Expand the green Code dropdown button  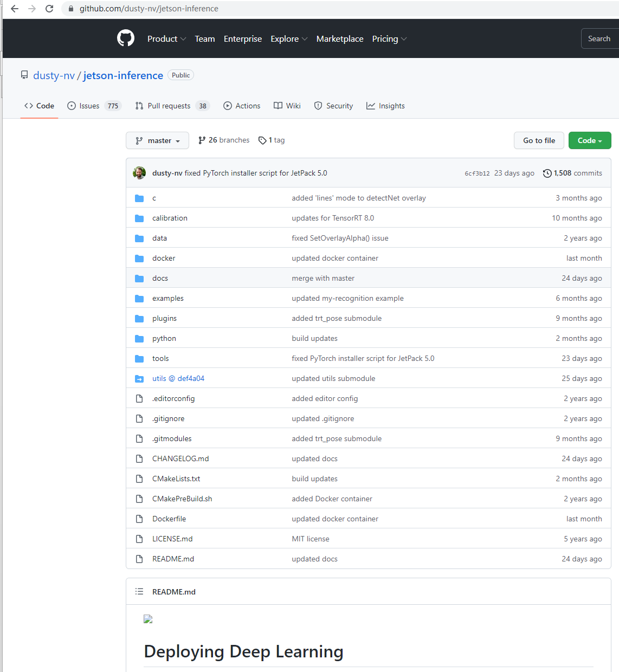(x=589, y=140)
